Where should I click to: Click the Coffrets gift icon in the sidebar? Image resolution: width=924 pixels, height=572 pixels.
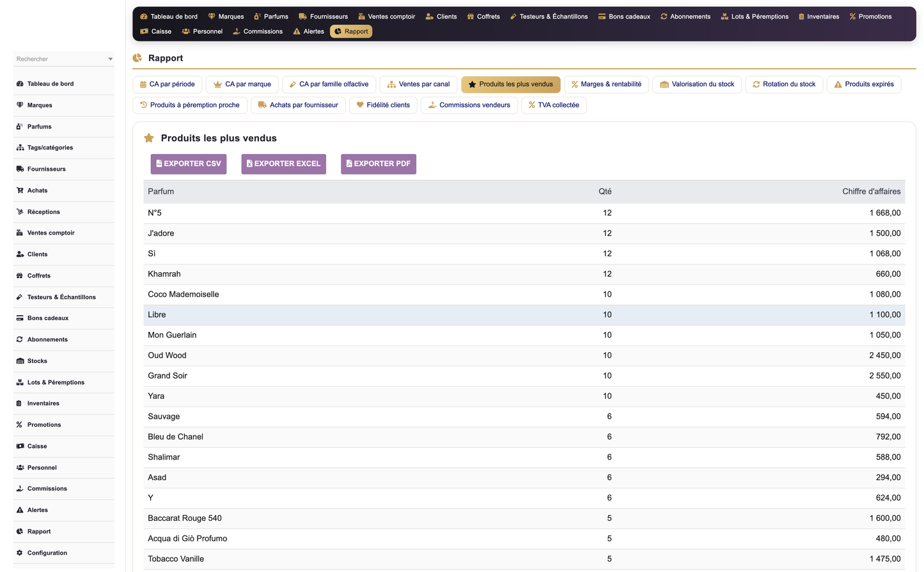click(x=20, y=275)
